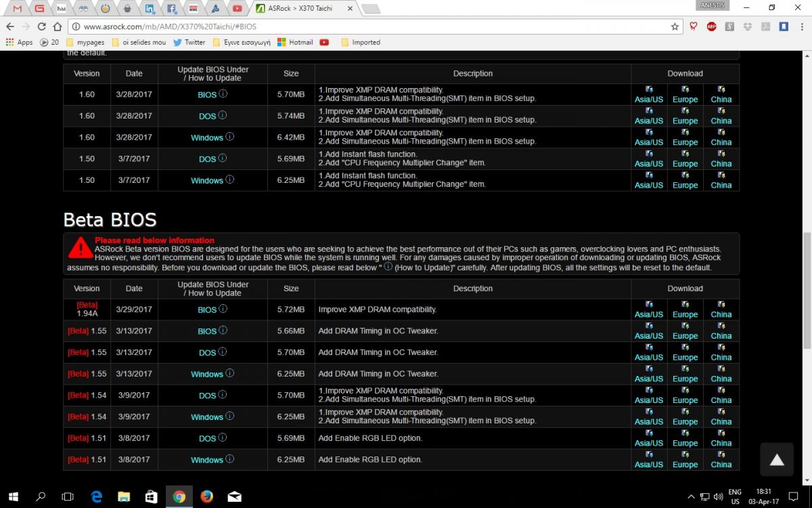This screenshot has height=508, width=812.
Task: Open Firefox from the taskbar
Action: tap(207, 496)
